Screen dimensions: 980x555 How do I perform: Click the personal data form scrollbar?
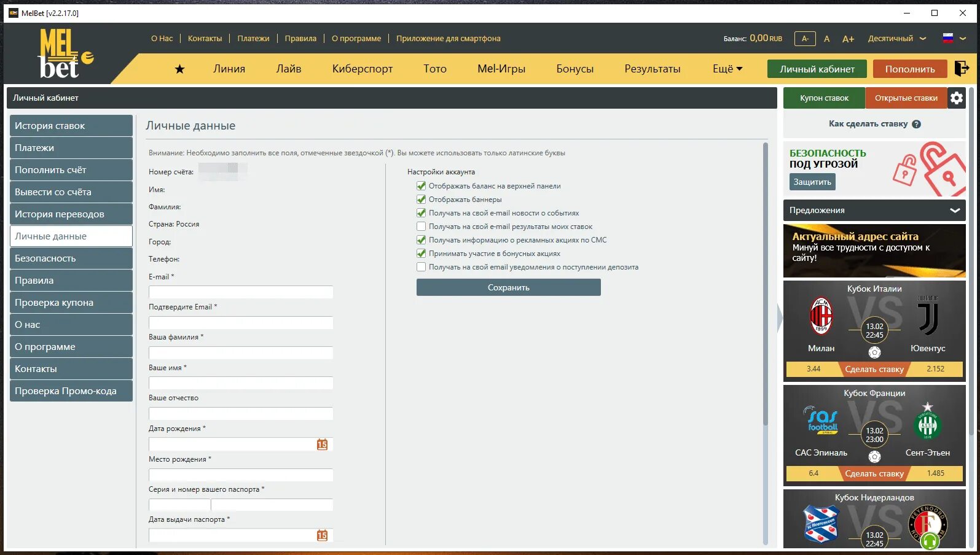click(x=765, y=284)
